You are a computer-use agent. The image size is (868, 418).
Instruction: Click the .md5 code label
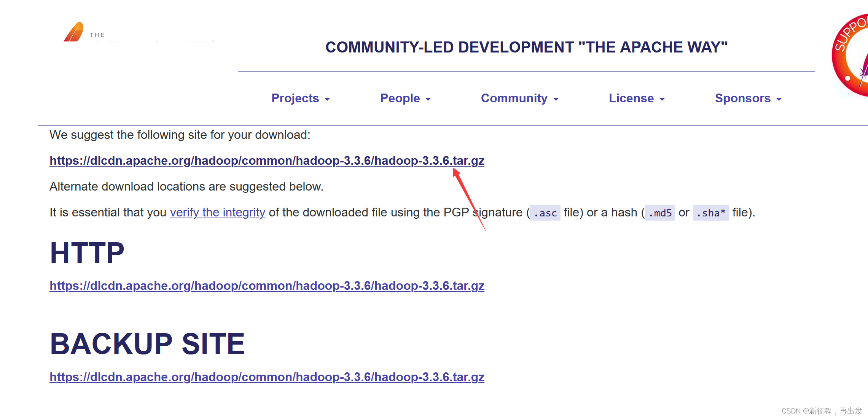[x=660, y=213]
